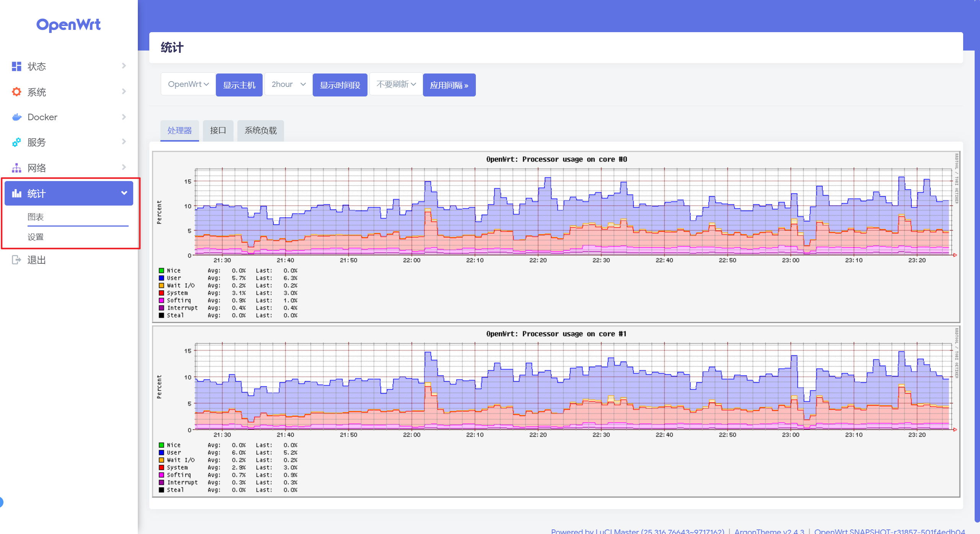Open the 2hour timespan dropdown
The width and height of the screenshot is (980, 534).
(x=288, y=84)
